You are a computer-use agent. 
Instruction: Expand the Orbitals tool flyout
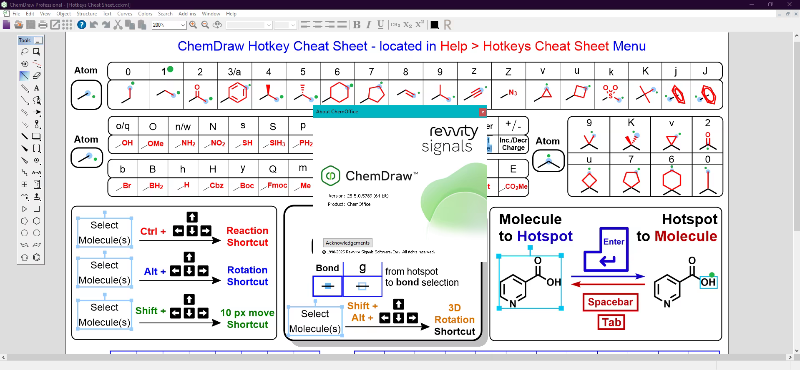pos(37,125)
